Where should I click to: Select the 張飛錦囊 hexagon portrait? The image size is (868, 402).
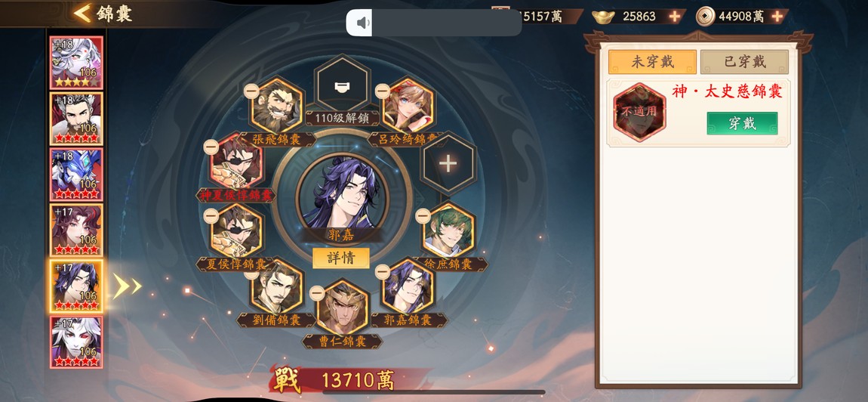point(278,105)
